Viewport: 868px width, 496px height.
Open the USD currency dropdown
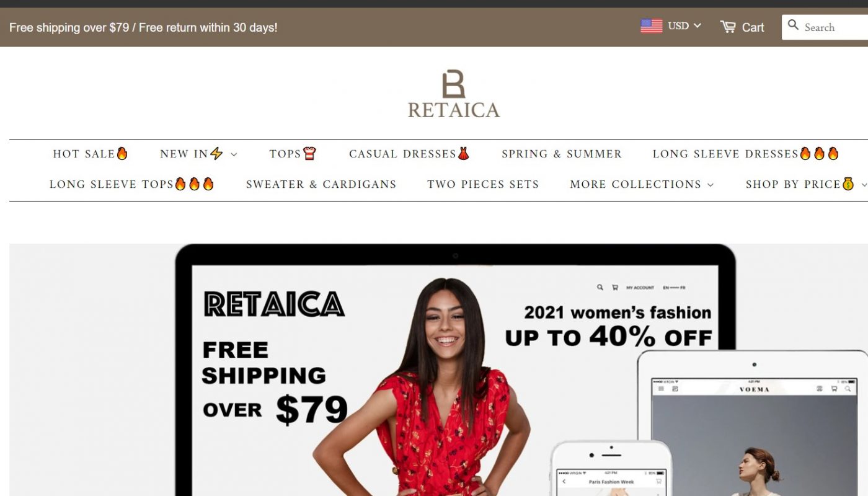click(x=684, y=26)
